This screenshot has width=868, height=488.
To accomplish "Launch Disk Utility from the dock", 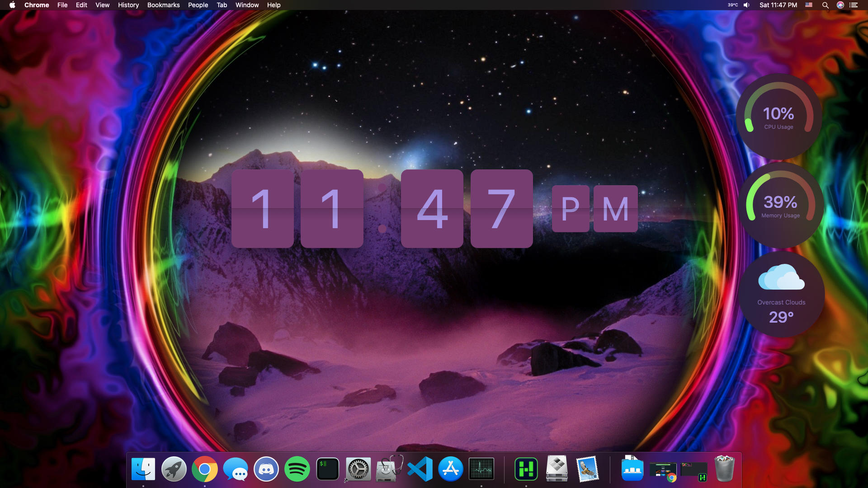I will 389,469.
